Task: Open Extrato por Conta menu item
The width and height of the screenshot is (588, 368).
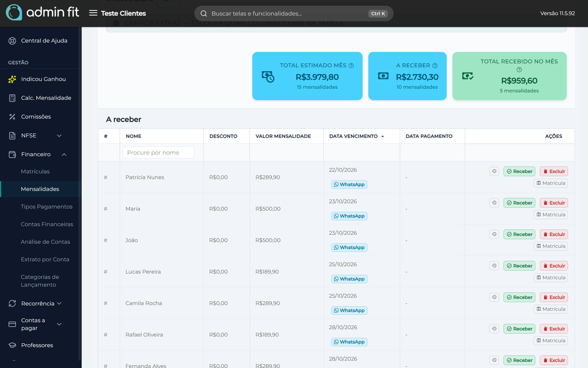Action: point(45,260)
